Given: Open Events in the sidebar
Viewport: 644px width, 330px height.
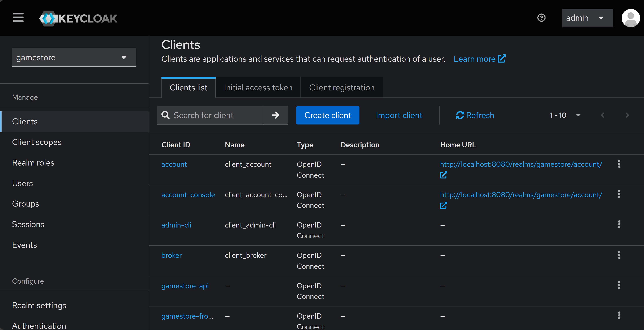Looking at the screenshot, I should 75,245.
